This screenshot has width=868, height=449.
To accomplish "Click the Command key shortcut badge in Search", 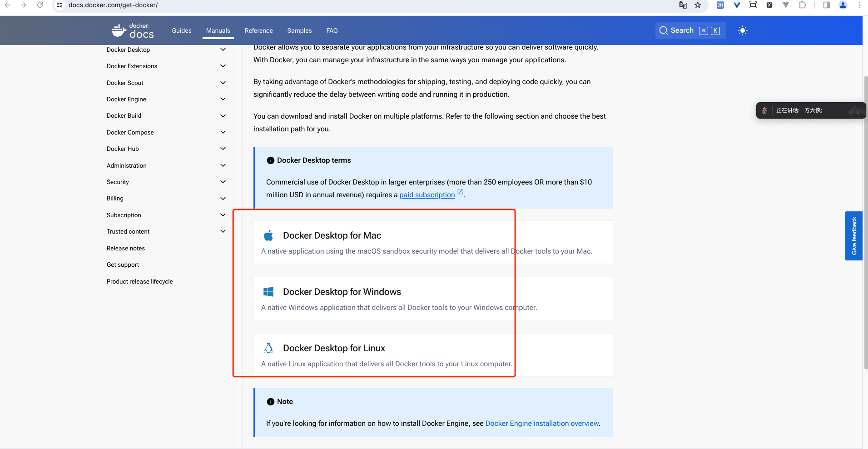I will (704, 30).
